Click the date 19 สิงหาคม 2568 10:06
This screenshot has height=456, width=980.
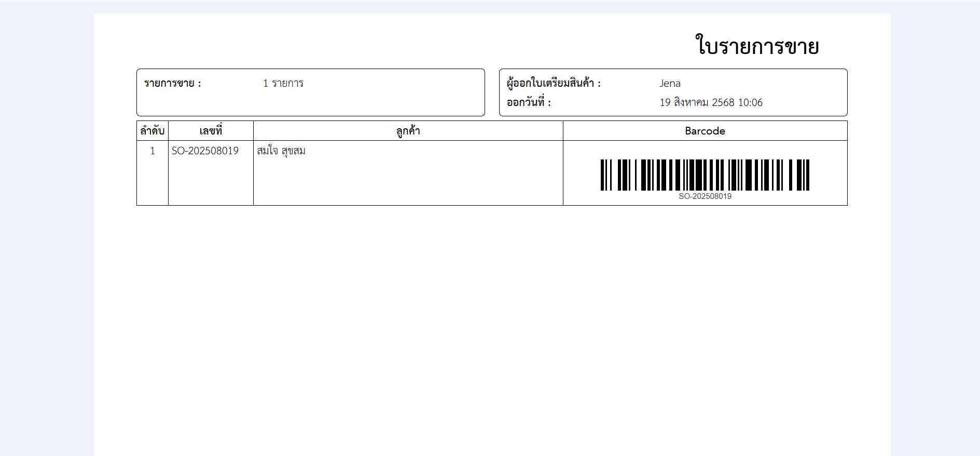pyautogui.click(x=711, y=102)
